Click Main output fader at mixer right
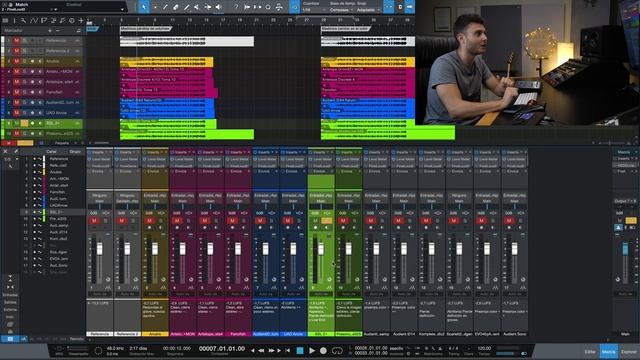640x360 pixels. click(625, 249)
